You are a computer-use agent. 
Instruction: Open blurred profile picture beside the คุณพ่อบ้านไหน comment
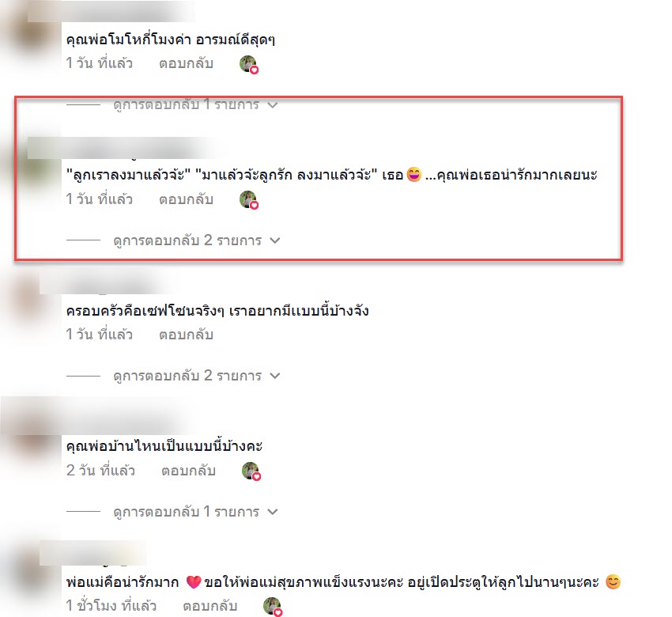point(28,437)
